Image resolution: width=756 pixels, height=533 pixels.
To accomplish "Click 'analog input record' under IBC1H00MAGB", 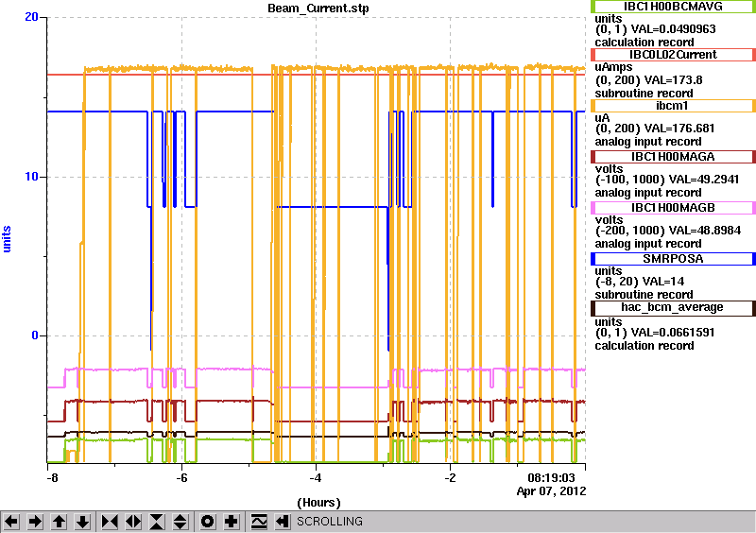I will 648,244.
